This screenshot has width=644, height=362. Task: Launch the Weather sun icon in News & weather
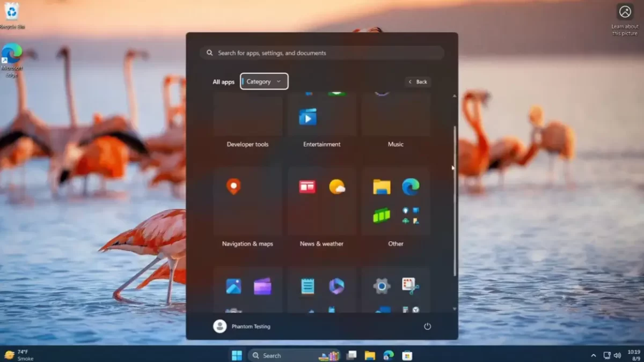click(x=338, y=187)
